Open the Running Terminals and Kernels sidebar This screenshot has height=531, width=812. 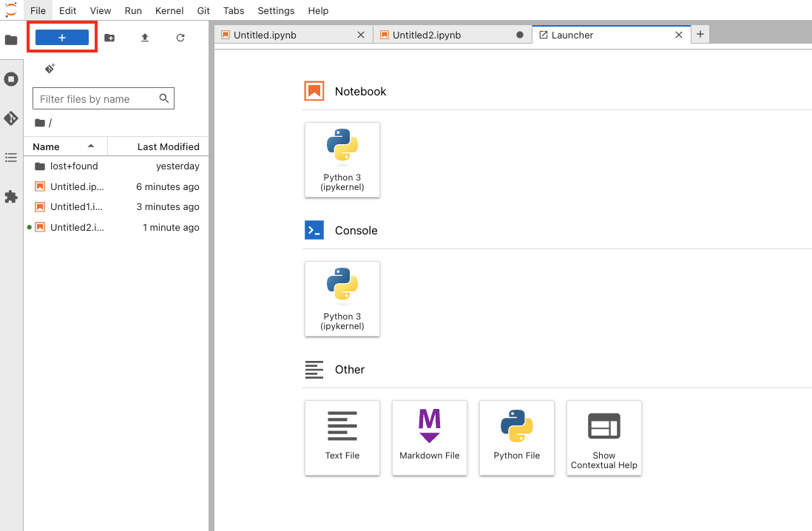(11, 79)
